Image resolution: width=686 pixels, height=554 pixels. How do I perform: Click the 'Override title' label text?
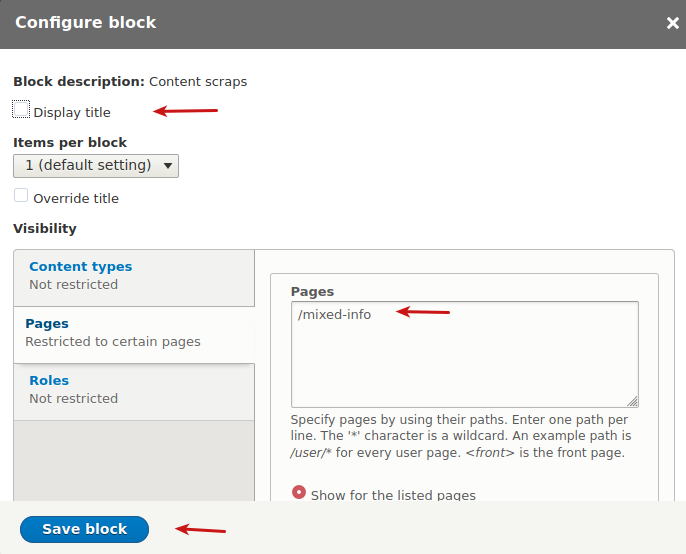pyautogui.click(x=76, y=199)
